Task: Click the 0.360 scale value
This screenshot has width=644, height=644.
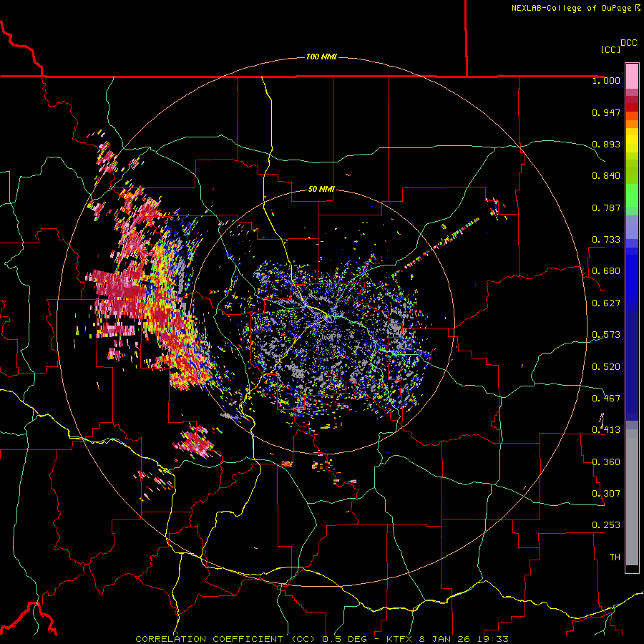Action: [x=606, y=462]
